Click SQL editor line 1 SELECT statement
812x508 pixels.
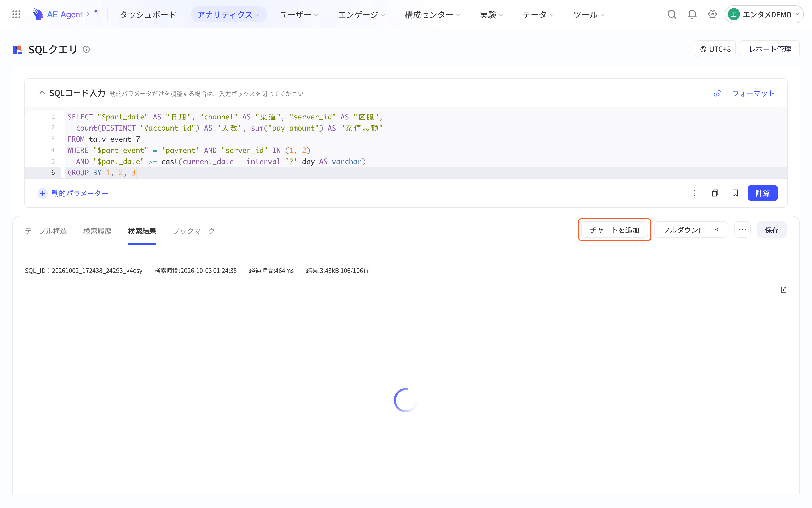click(x=225, y=117)
